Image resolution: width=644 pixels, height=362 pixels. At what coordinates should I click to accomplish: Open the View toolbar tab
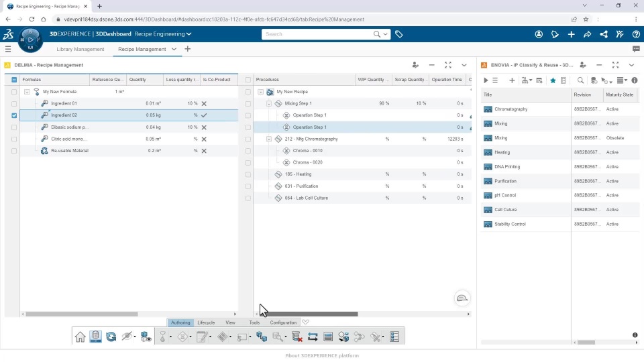point(230,322)
